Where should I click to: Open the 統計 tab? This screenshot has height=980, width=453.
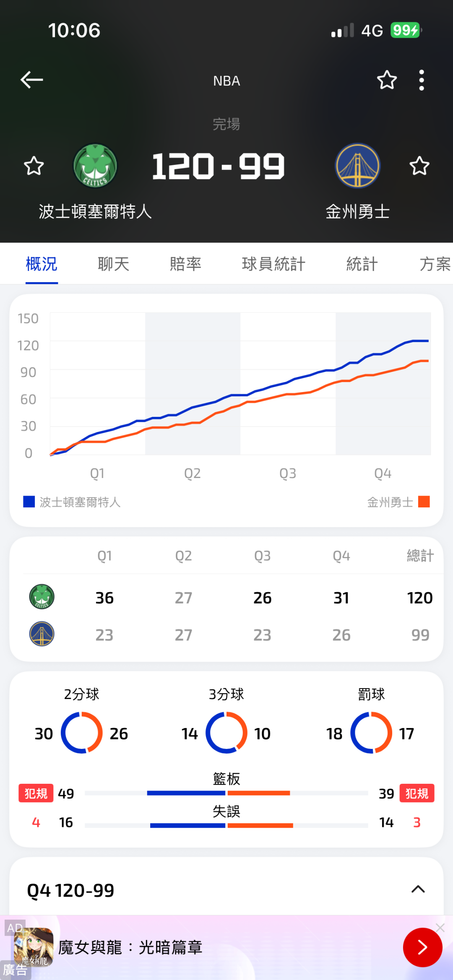362,264
